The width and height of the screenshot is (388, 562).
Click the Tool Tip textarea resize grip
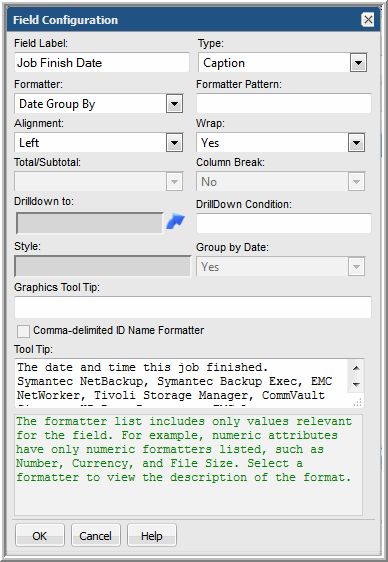[358, 403]
